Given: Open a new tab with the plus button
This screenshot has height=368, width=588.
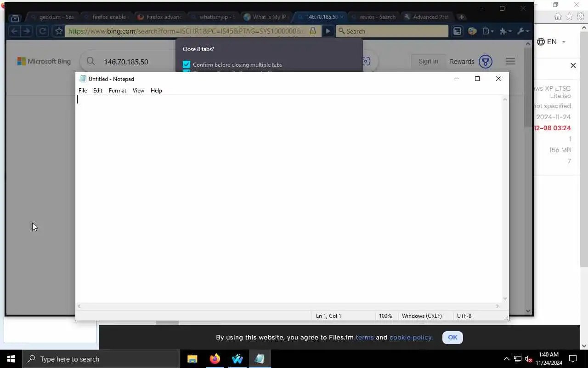Looking at the screenshot, I should pyautogui.click(x=461, y=17).
